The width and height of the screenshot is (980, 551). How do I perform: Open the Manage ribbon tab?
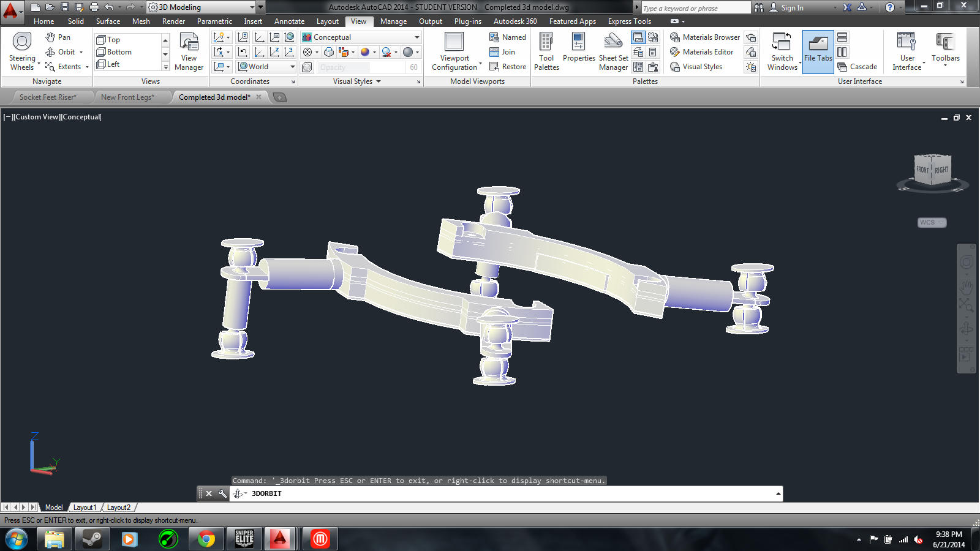393,21
